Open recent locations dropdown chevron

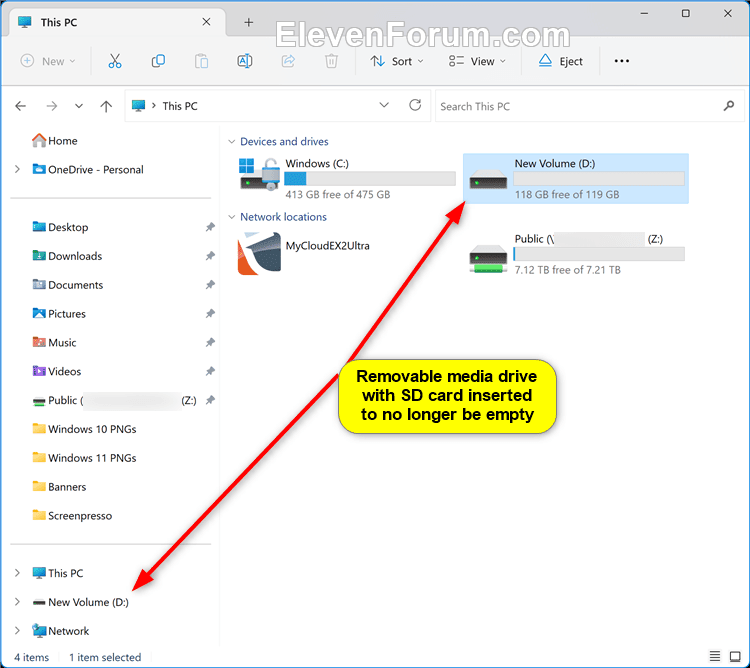coord(79,106)
